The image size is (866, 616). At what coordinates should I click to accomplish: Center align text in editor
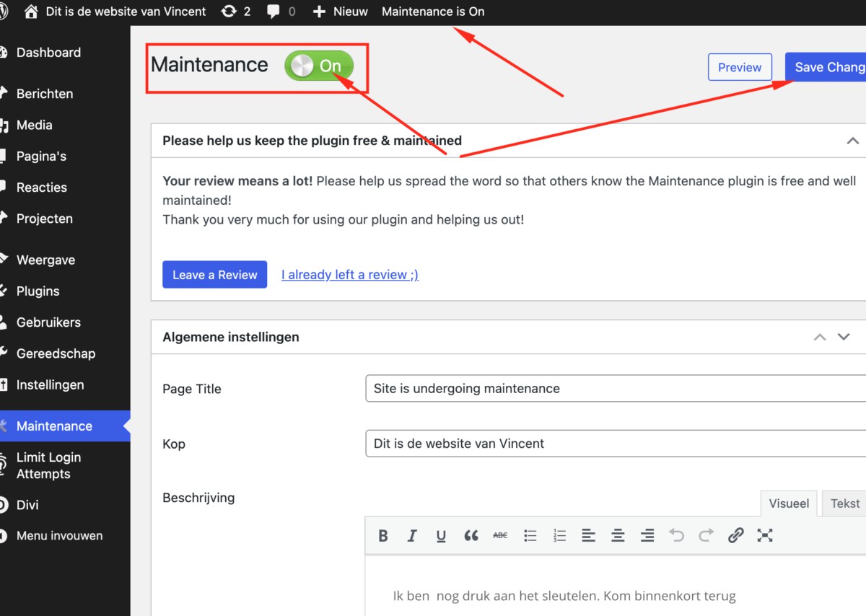(x=618, y=535)
